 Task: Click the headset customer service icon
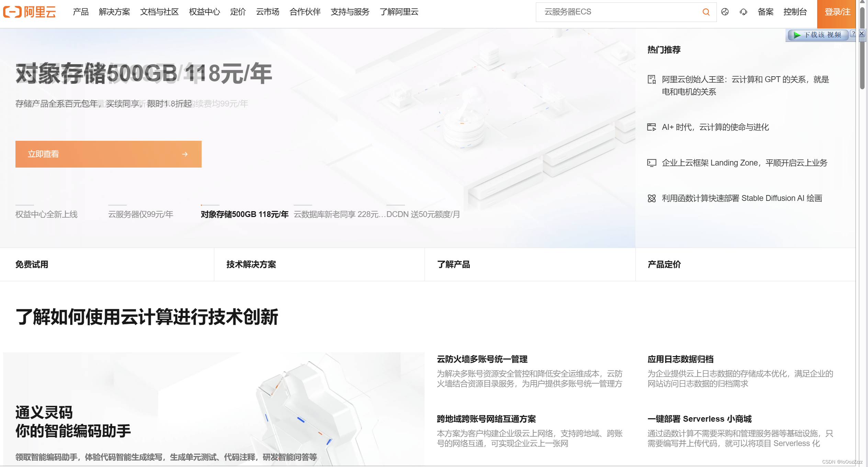click(x=743, y=12)
